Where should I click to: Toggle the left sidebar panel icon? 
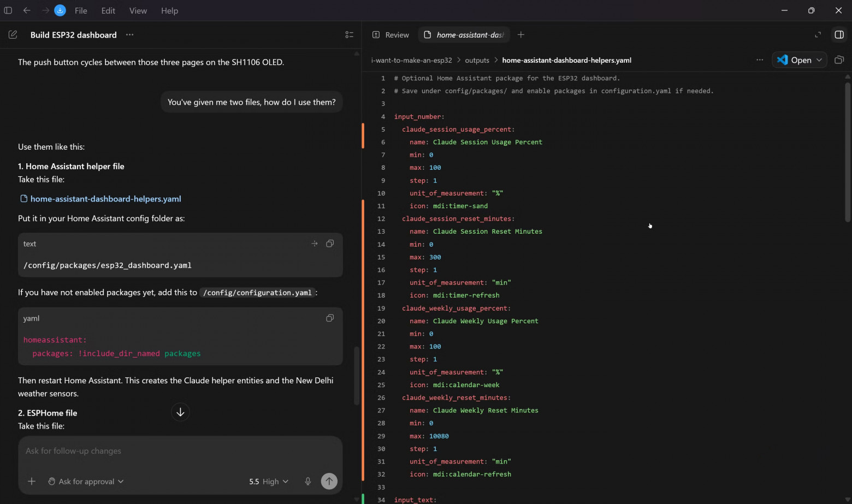[8, 10]
